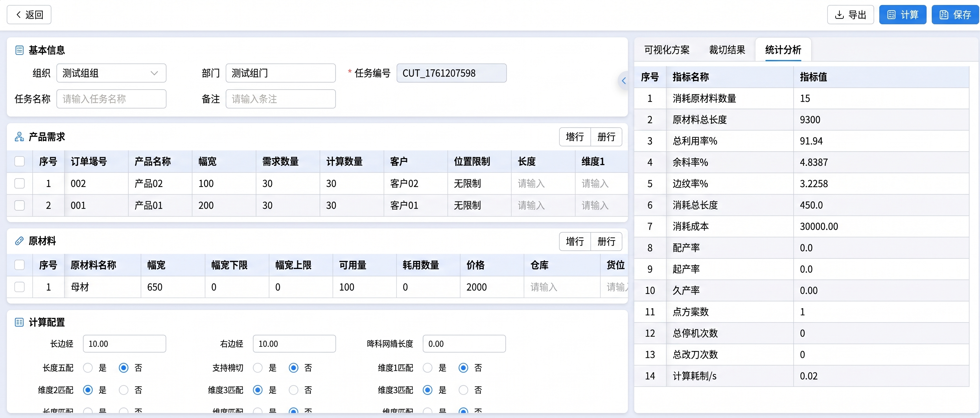Click the 任务编号 field CUT_1761207598

pos(451,73)
